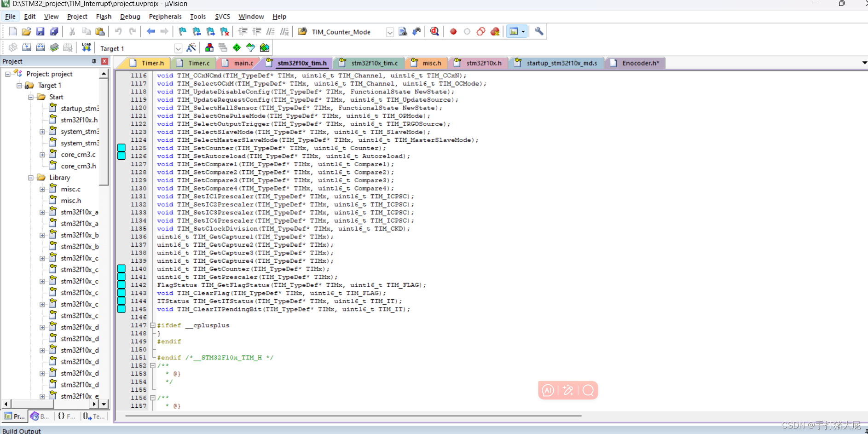
Task: Navigate backwards with the blue left arrow
Action: tap(150, 31)
